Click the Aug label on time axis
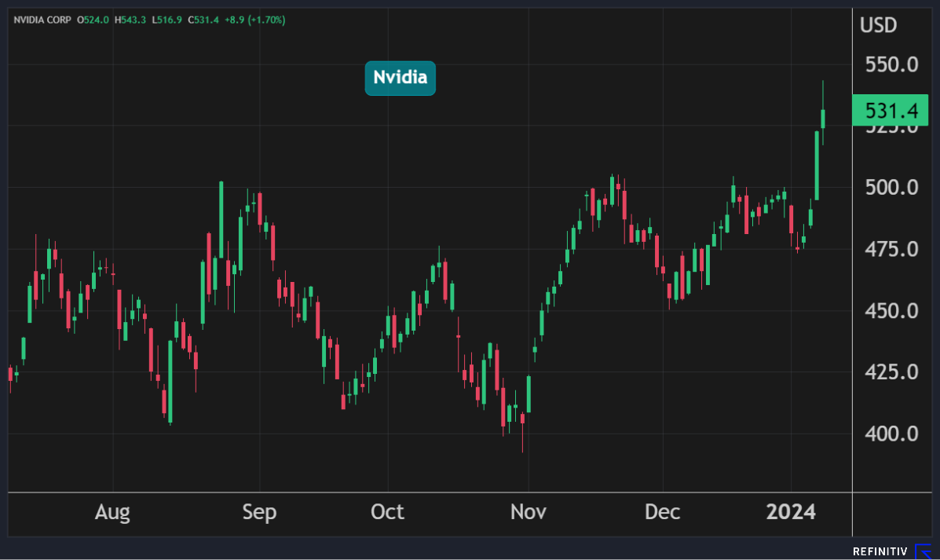Screen dimensions: 940x560 (x=112, y=512)
